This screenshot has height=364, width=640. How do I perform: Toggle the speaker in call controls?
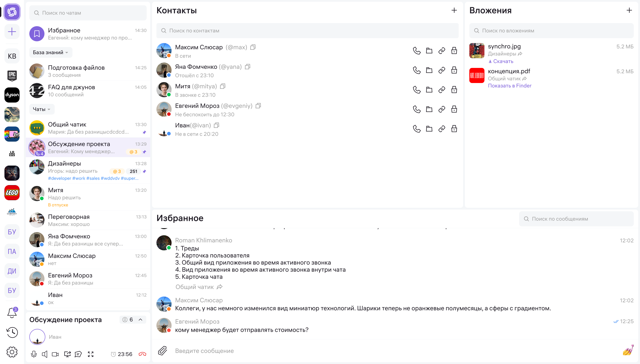coord(44,354)
